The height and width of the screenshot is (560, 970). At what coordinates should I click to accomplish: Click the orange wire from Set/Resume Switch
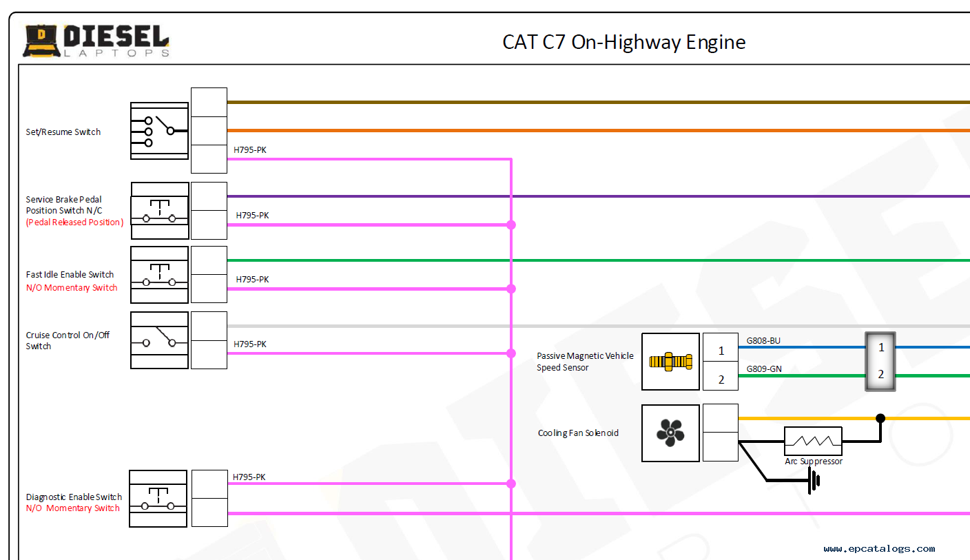click(x=598, y=130)
